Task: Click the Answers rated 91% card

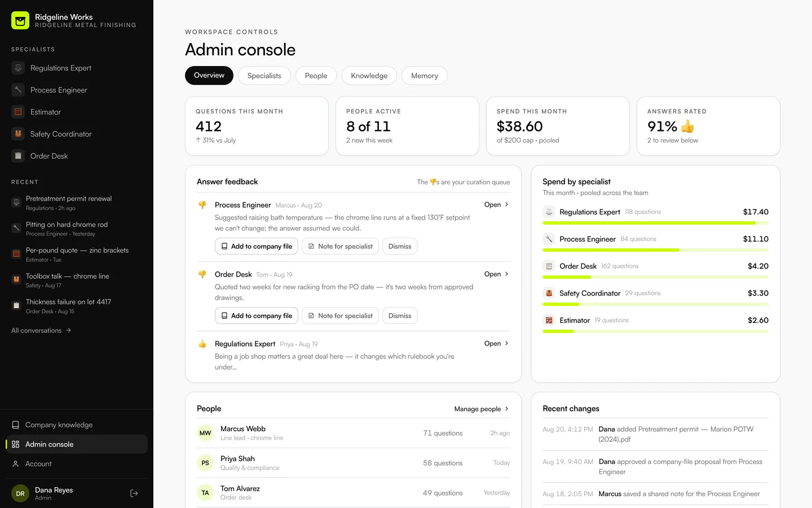Action: click(x=708, y=126)
